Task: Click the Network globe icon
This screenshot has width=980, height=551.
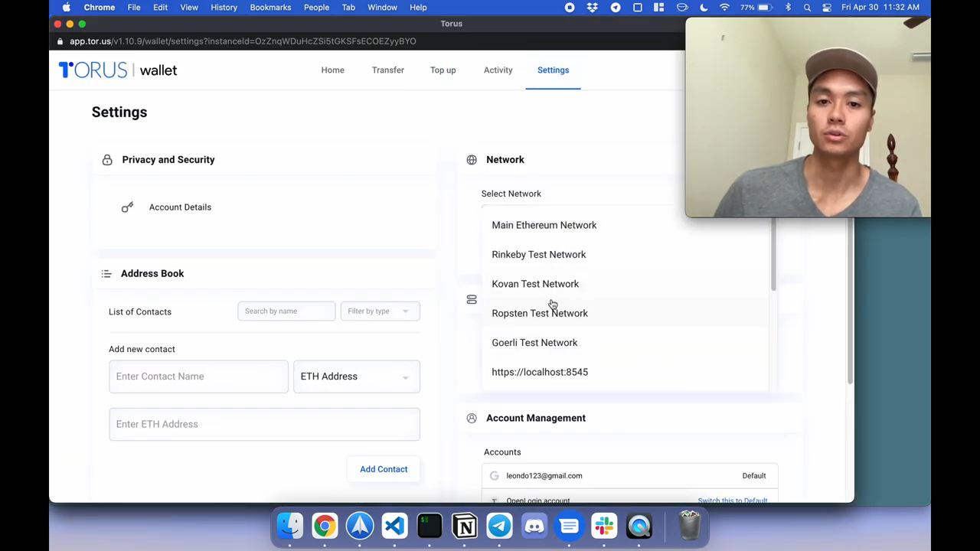Action: (x=472, y=160)
